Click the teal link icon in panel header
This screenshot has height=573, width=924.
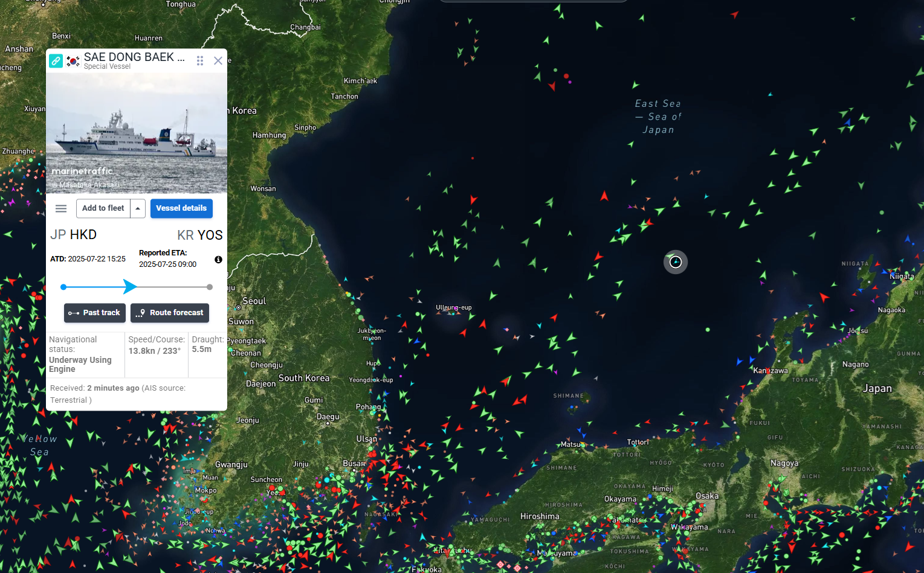point(56,61)
